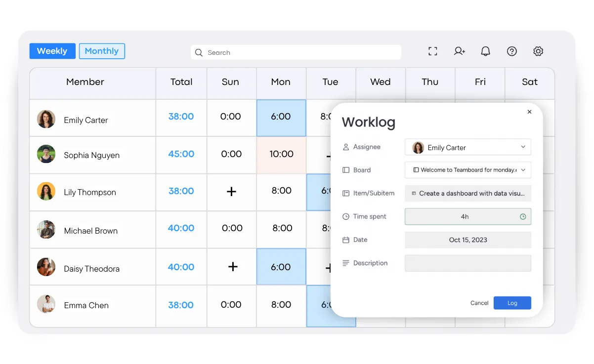
Task: Click the Time spent clock label icon
Action: [346, 216]
